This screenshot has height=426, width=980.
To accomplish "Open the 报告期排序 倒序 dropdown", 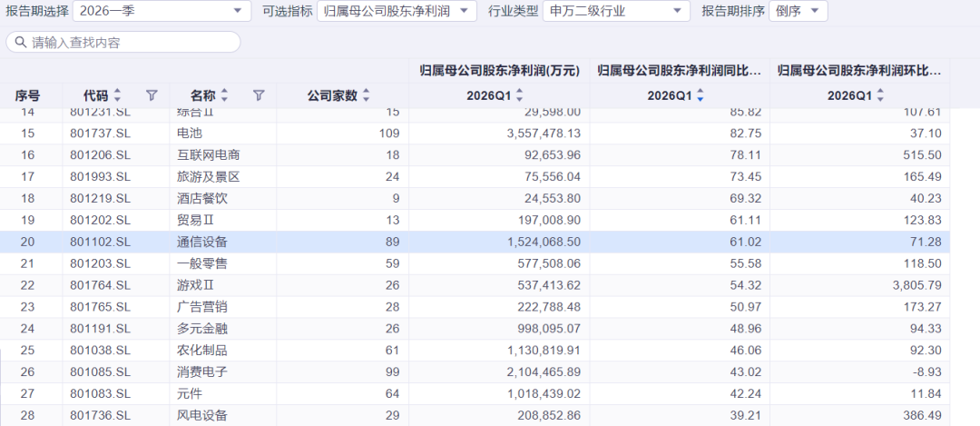I will click(799, 11).
